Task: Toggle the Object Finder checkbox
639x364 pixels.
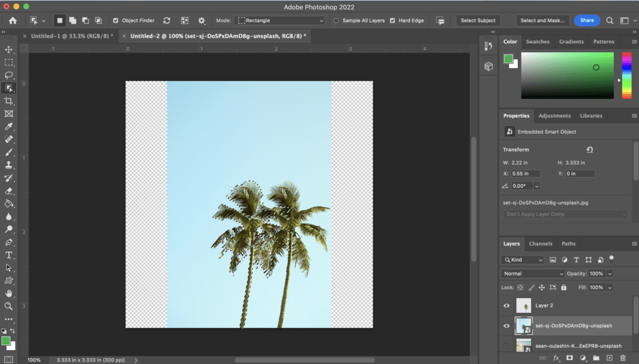Action: (x=115, y=21)
